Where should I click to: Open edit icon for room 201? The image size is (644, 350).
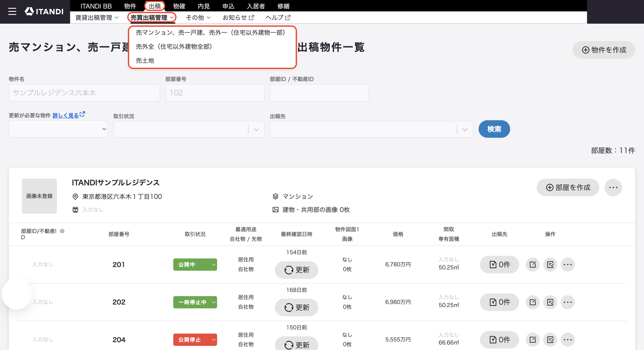click(x=533, y=265)
